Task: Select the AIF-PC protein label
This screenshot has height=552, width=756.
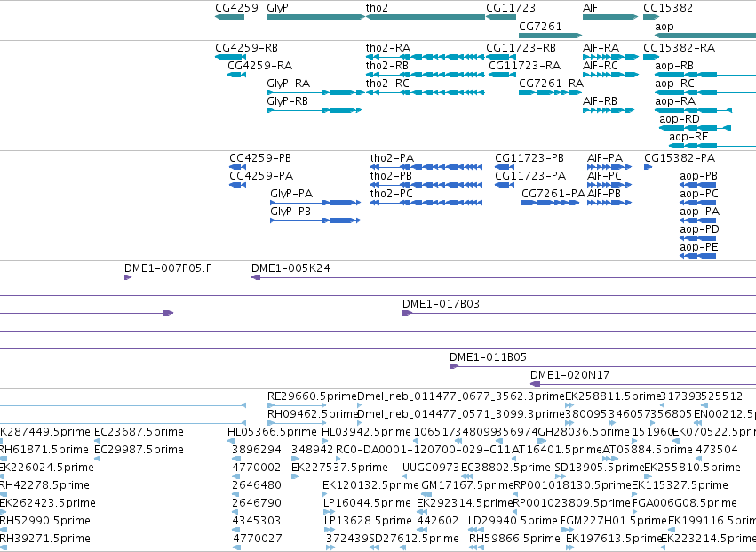Action: (x=605, y=176)
